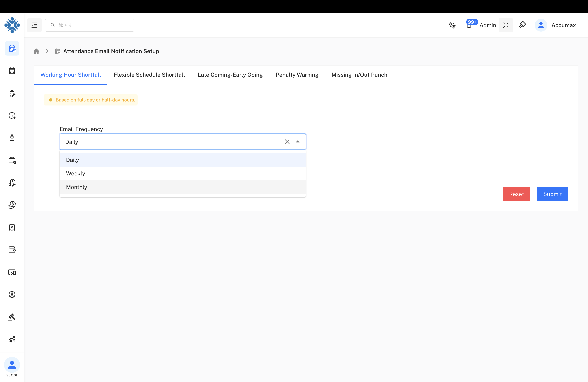The image size is (588, 382).
Task: Open the Missing In/Out Punch tab
Action: pos(359,75)
